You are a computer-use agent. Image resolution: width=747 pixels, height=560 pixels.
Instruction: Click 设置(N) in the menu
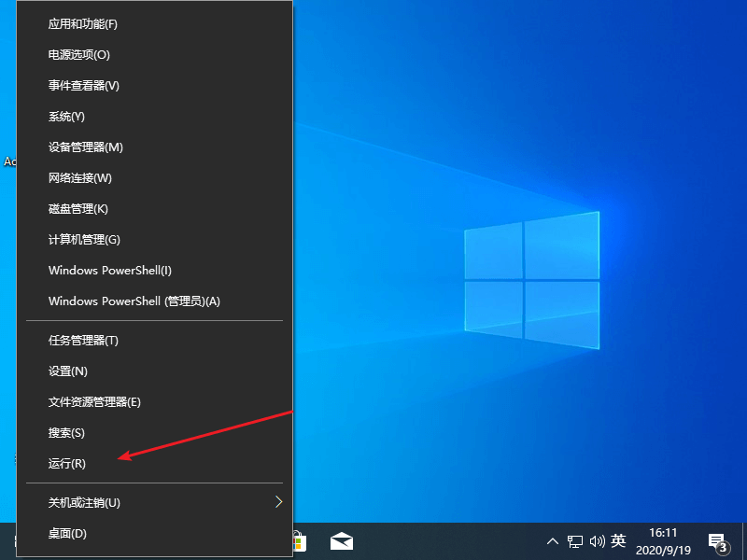point(68,371)
